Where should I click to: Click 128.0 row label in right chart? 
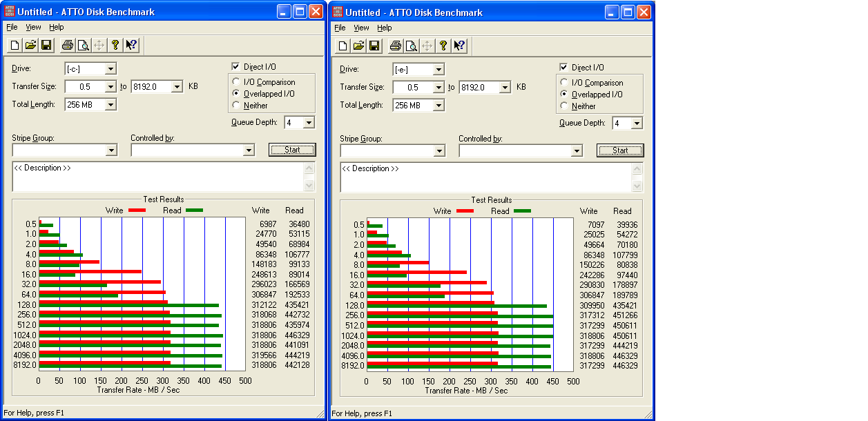tap(354, 305)
